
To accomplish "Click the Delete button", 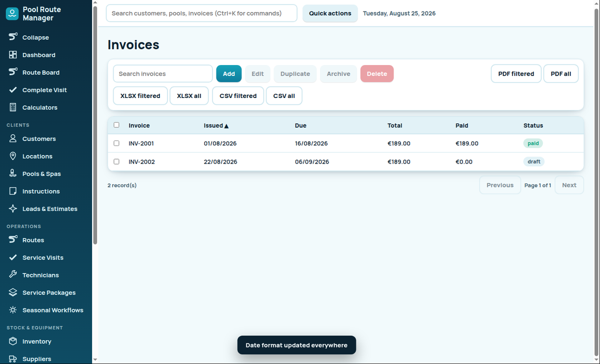I will (377, 73).
